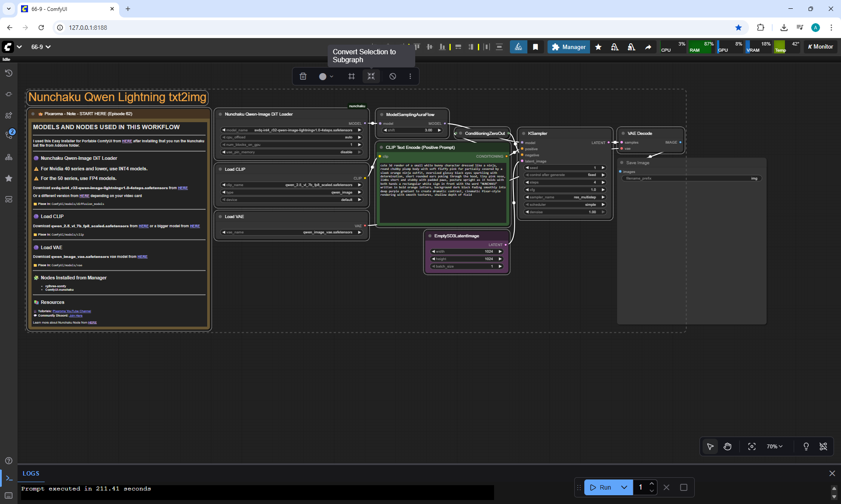This screenshot has width=841, height=504.
Task: Select the hand pan tool
Action: 728,446
